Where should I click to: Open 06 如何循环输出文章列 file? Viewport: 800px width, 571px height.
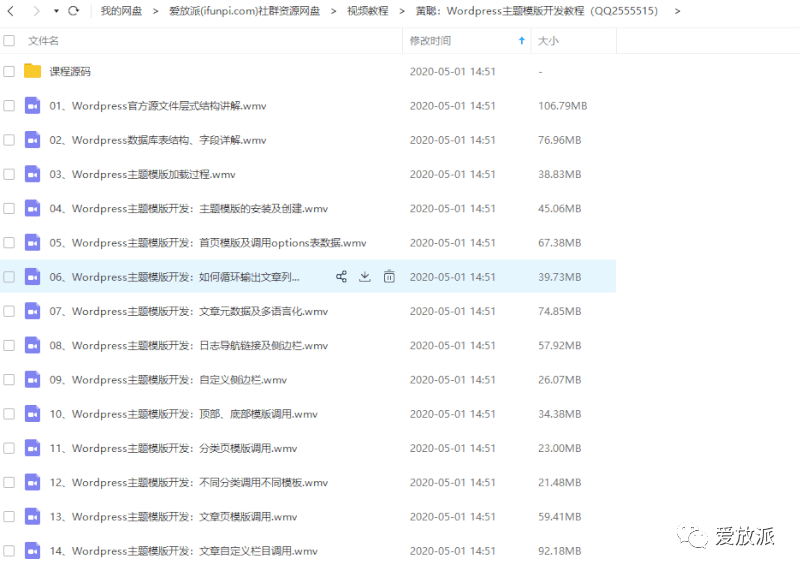click(174, 277)
